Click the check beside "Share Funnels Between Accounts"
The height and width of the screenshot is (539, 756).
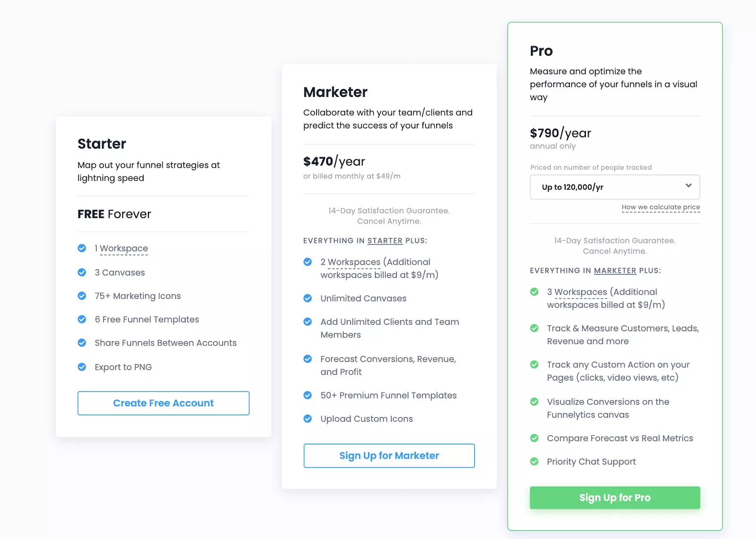pyautogui.click(x=81, y=342)
